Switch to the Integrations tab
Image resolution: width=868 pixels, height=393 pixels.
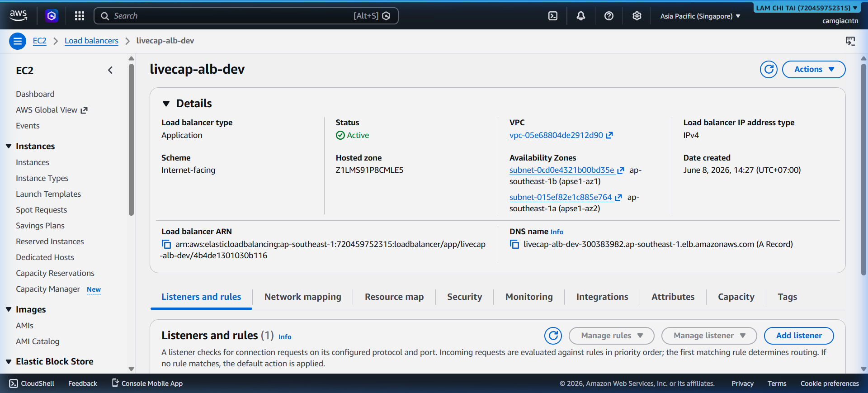pos(602,297)
